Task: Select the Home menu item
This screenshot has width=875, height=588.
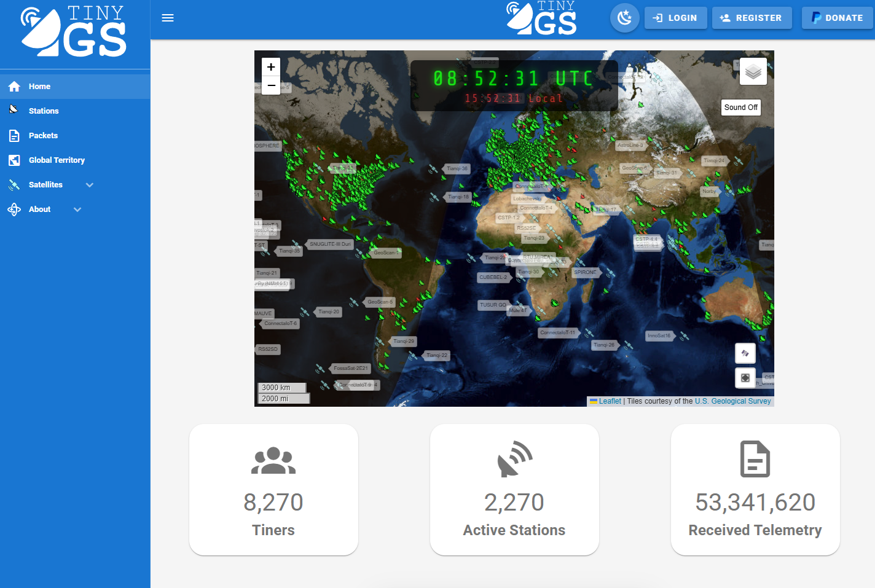Action: tap(39, 86)
